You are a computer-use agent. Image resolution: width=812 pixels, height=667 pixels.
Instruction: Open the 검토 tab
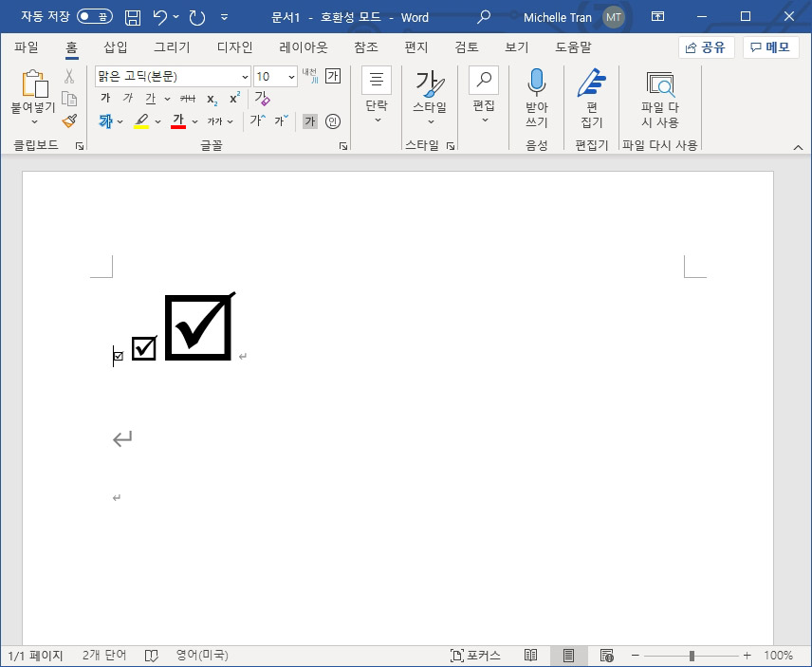coord(467,47)
